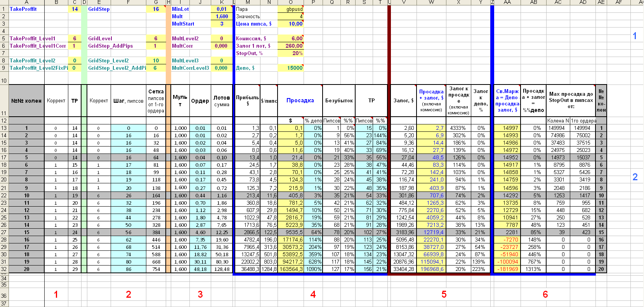Select the MultCorrLevel3 label cell
The width and height of the screenshot is (644, 307).
[x=190, y=68]
